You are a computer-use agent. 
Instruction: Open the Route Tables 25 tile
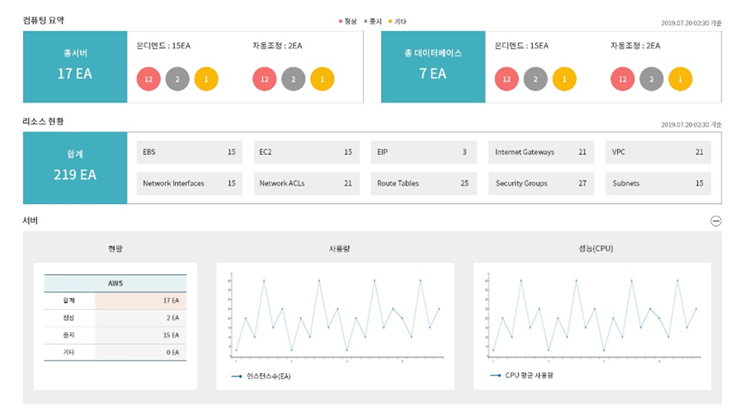[423, 183]
